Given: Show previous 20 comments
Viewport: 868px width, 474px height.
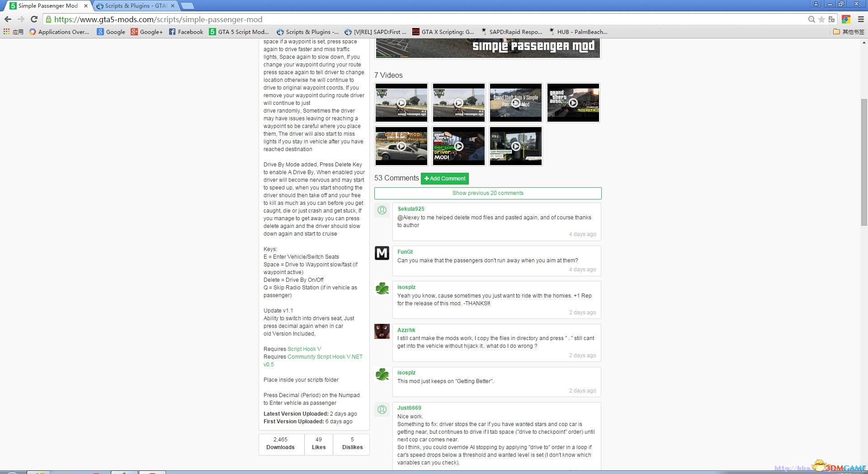Looking at the screenshot, I should click(488, 193).
